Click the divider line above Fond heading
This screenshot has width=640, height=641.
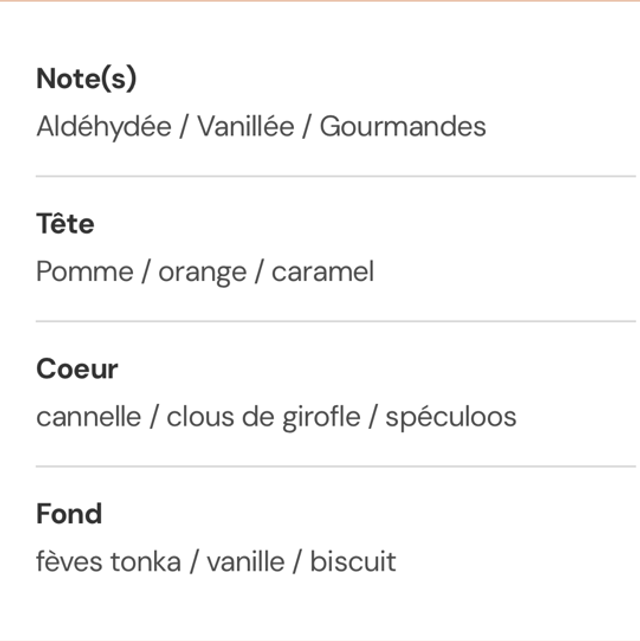pyautogui.click(x=336, y=466)
